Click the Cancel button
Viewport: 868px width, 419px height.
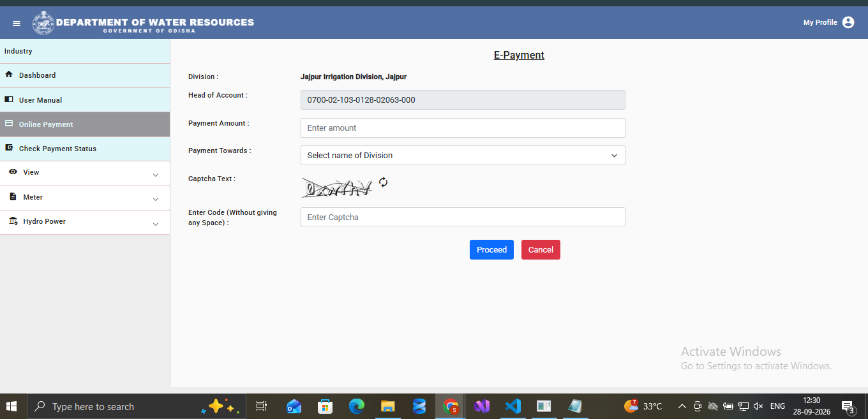tap(541, 250)
